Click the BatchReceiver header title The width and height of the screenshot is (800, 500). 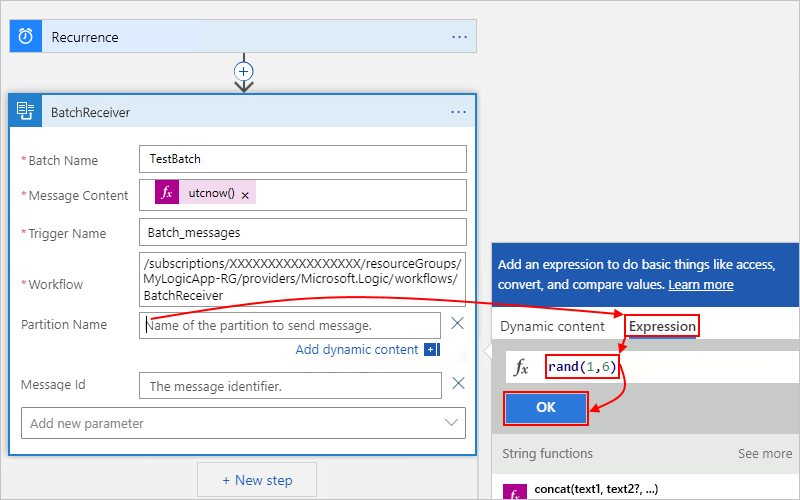tap(90, 112)
